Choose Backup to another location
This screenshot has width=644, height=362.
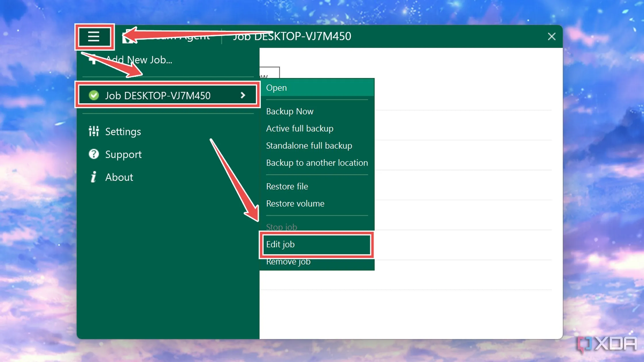coord(317,163)
